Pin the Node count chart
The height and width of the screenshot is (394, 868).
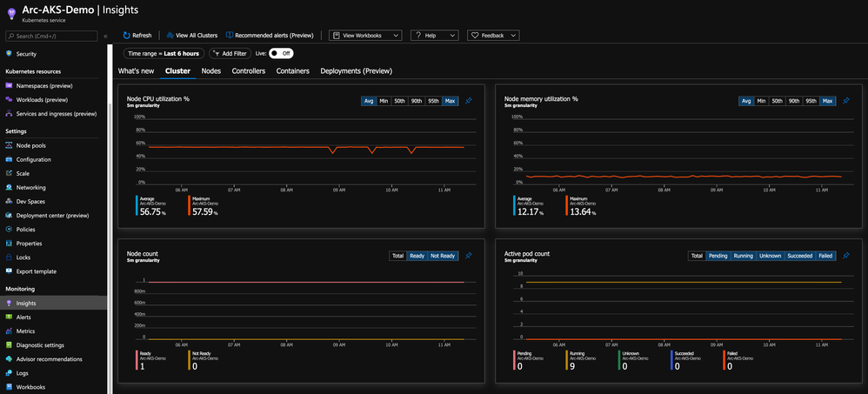pyautogui.click(x=468, y=256)
